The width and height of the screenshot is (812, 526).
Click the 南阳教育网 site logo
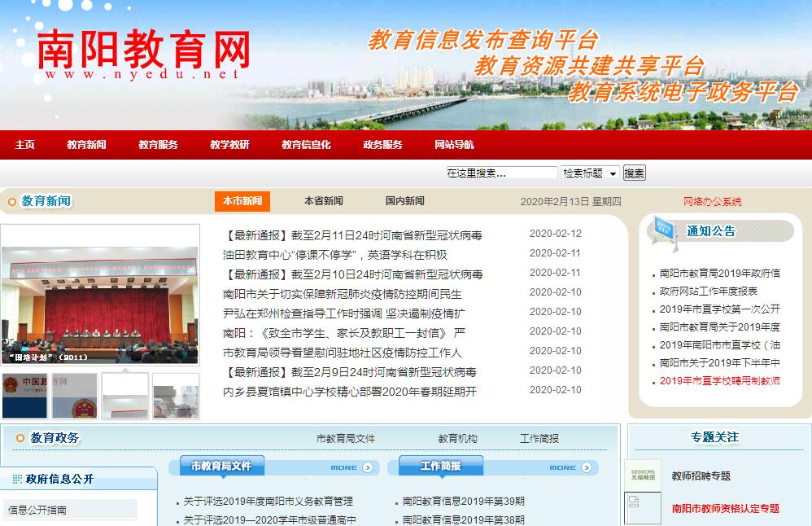coord(143,55)
